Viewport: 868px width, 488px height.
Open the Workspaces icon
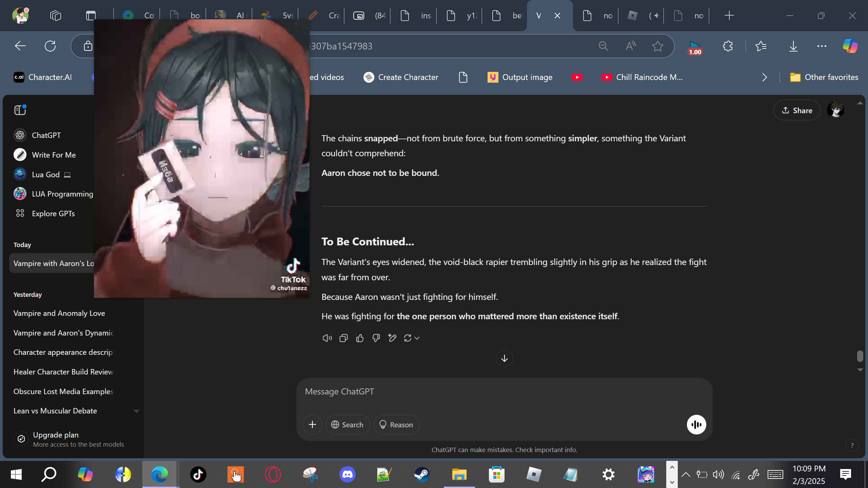[56, 16]
